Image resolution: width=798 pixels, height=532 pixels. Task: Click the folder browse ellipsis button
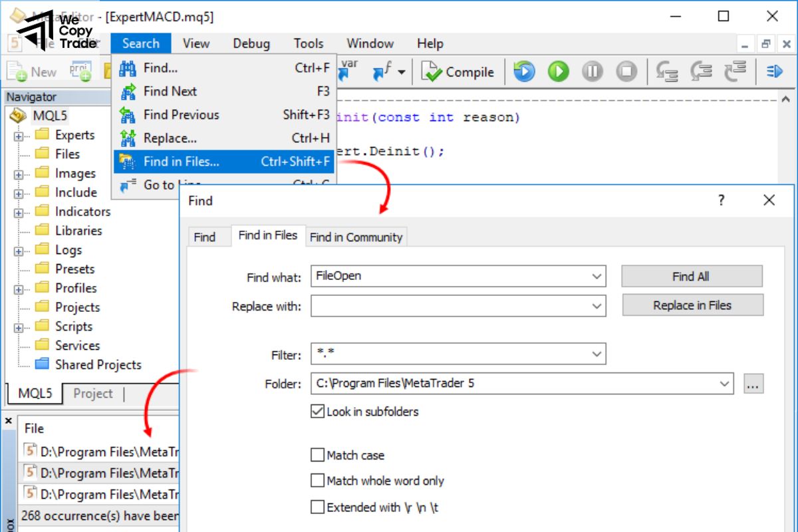pos(753,383)
